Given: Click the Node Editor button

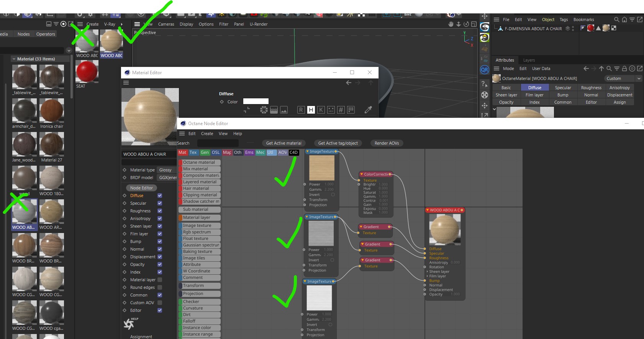Looking at the screenshot, I should coord(141,188).
